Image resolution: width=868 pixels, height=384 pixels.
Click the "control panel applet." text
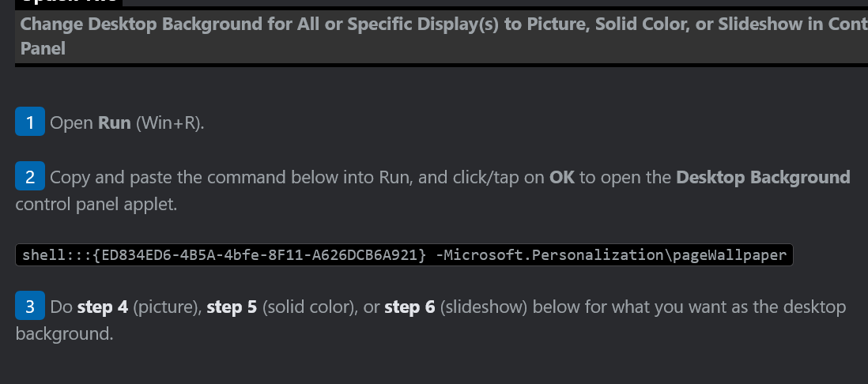point(96,205)
